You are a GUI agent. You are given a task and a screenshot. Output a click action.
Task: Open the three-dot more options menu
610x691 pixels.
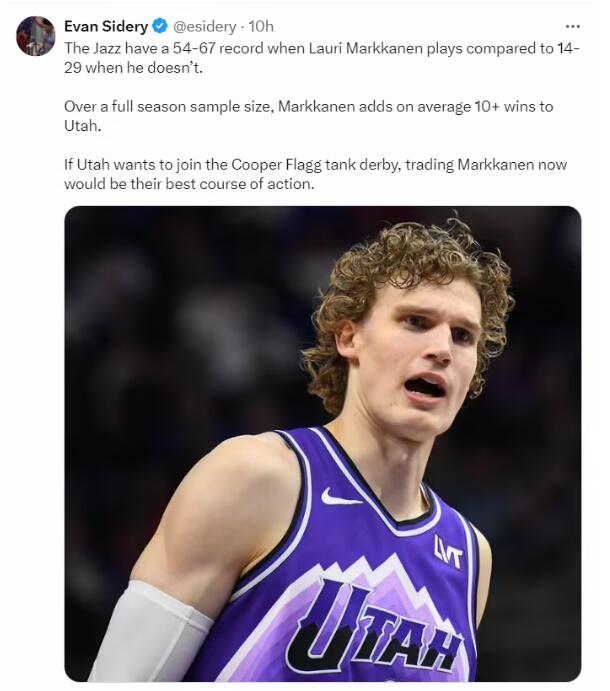click(x=572, y=27)
